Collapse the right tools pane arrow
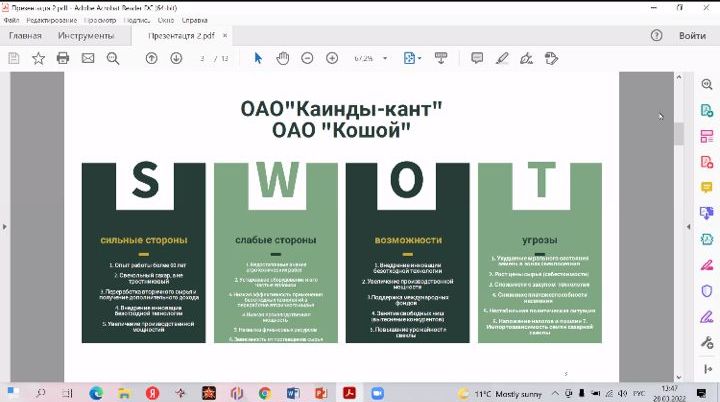 [688, 226]
